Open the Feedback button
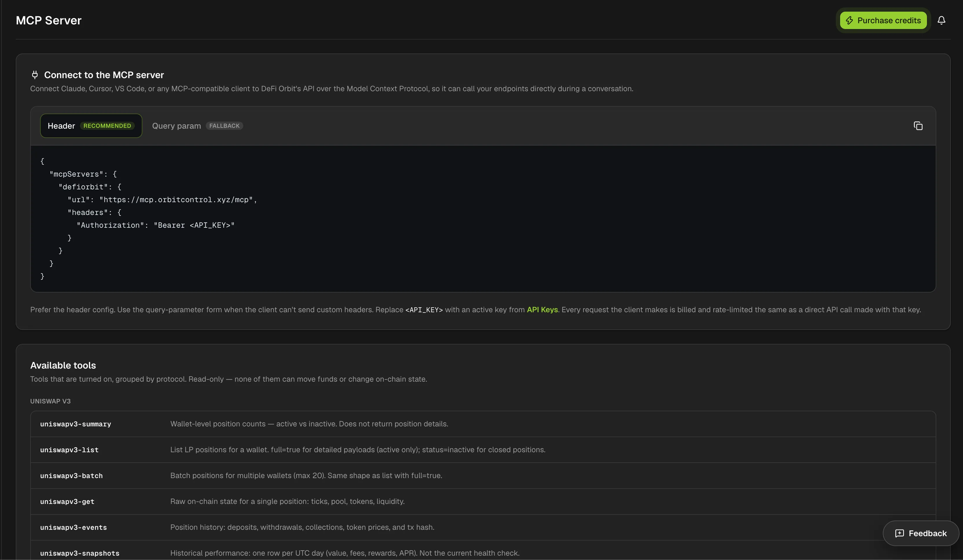Viewport: 963px width, 560px height. (x=921, y=533)
